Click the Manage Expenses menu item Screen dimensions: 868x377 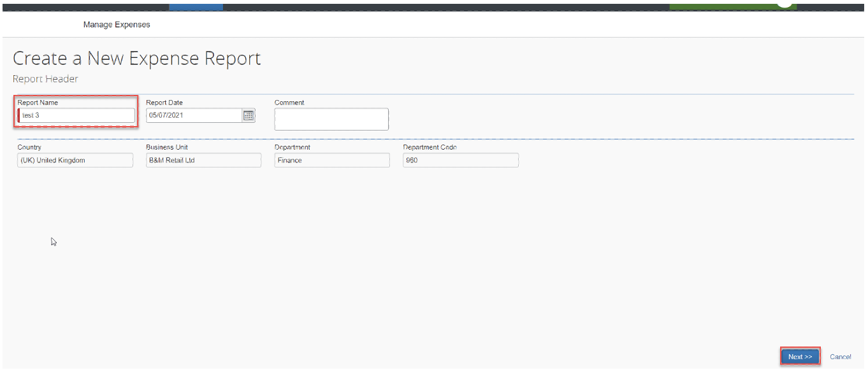pos(116,25)
